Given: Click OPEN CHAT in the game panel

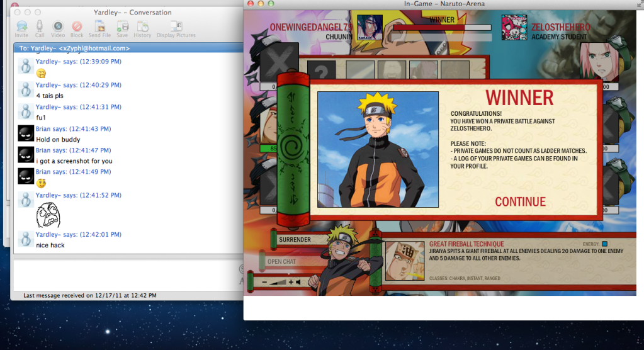Looking at the screenshot, I should coord(281,261).
